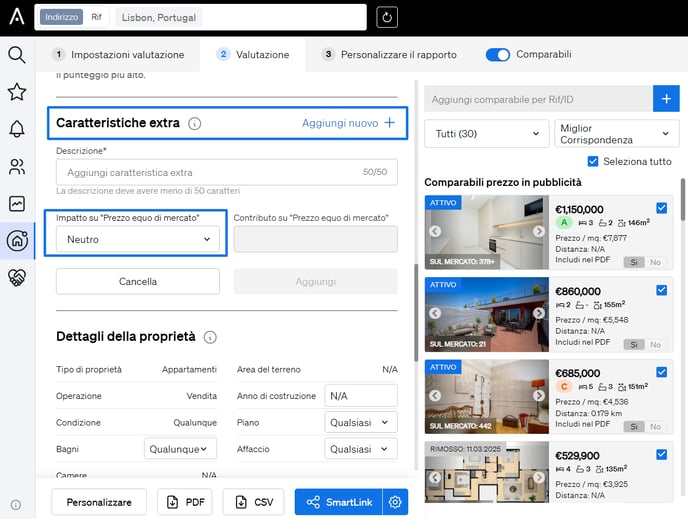Screen dimensions: 688x519
Task: Click the Cancella button
Action: [x=137, y=282]
